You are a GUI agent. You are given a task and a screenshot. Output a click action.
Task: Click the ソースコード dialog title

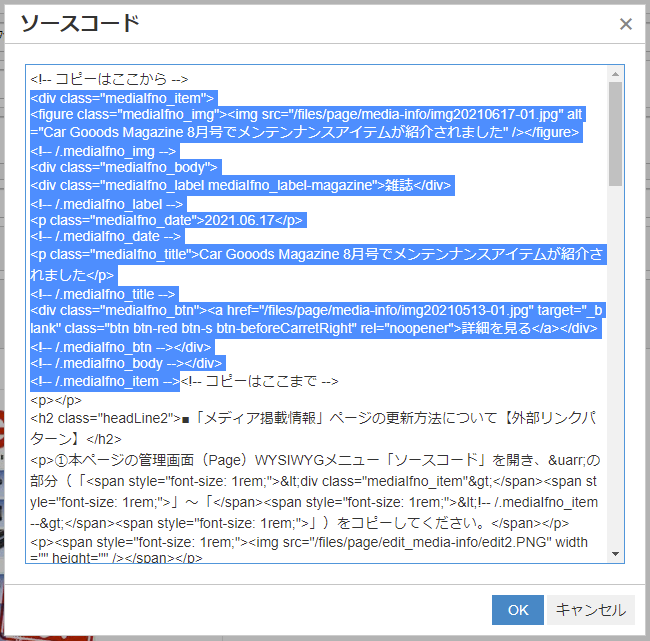80,25
